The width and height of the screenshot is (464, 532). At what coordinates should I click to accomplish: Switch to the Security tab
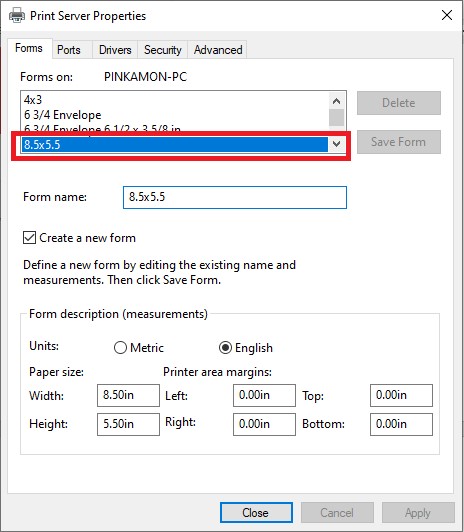(x=162, y=50)
